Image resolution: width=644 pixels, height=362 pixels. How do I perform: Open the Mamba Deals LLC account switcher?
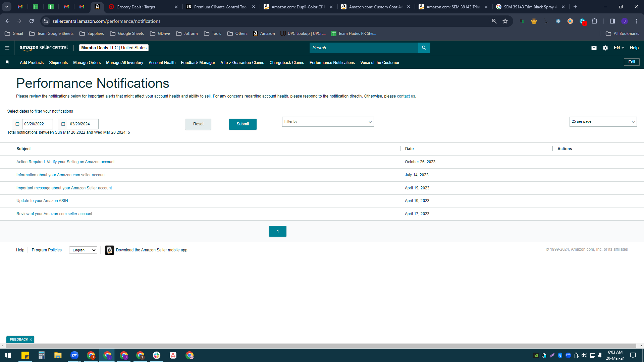click(114, 48)
